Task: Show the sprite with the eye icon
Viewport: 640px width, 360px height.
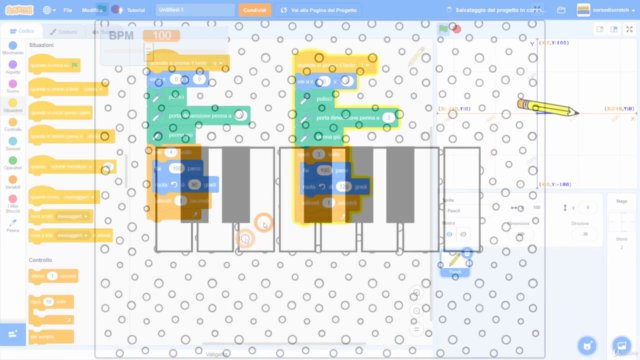Action: click(x=449, y=234)
